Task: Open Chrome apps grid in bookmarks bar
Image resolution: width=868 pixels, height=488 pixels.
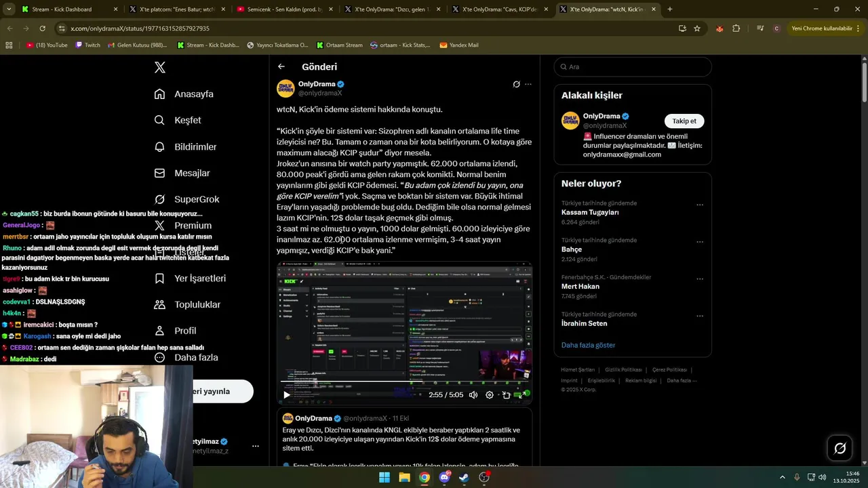Action: coord(9,45)
